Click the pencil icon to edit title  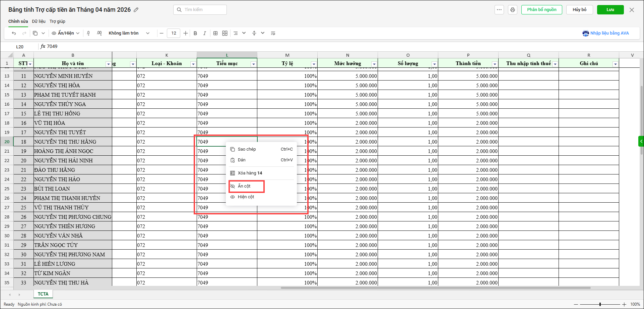click(136, 10)
